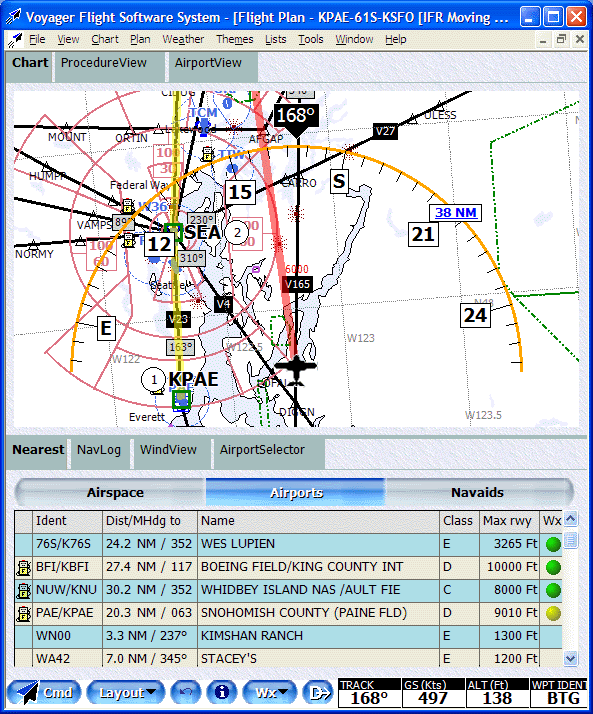Open the Lists menu
Viewport: 593px width, 714px height.
point(276,40)
